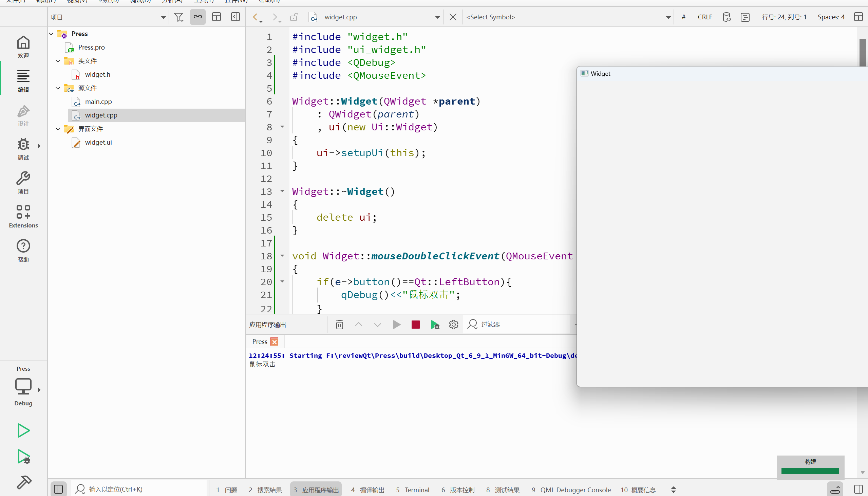868x496 pixels.
Task: Collapse the 源文件 folder in tree
Action: click(58, 88)
